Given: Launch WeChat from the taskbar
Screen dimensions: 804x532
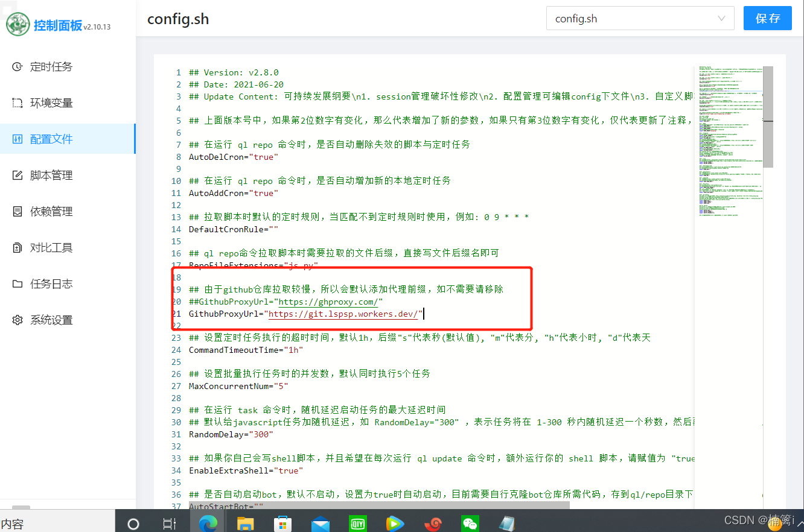Looking at the screenshot, I should 470,523.
